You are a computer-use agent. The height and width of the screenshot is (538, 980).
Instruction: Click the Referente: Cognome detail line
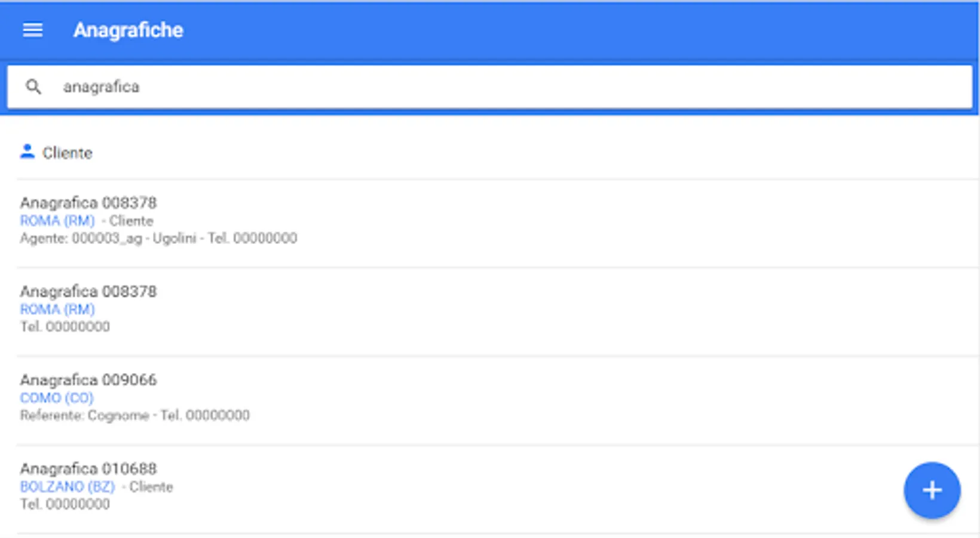(x=134, y=415)
